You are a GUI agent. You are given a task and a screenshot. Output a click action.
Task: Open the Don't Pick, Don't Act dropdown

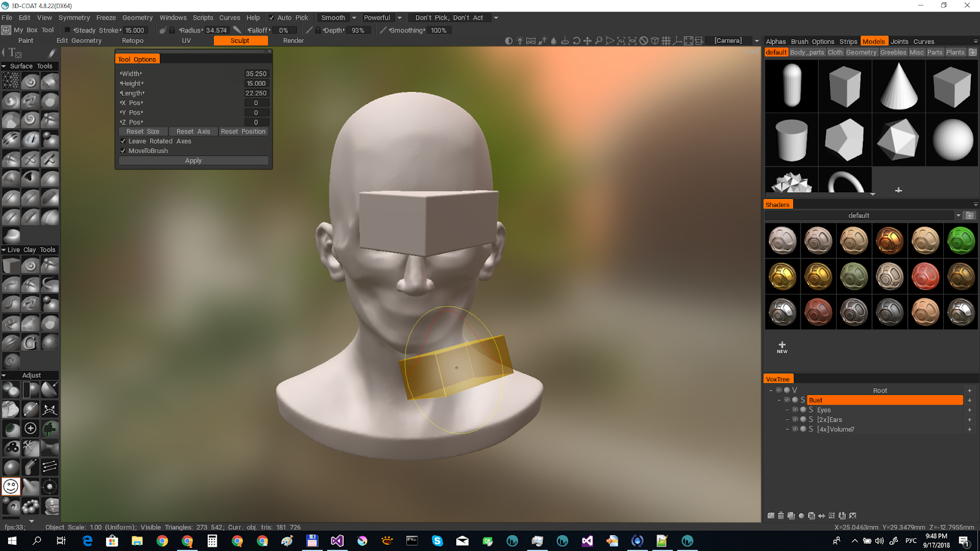tap(496, 18)
